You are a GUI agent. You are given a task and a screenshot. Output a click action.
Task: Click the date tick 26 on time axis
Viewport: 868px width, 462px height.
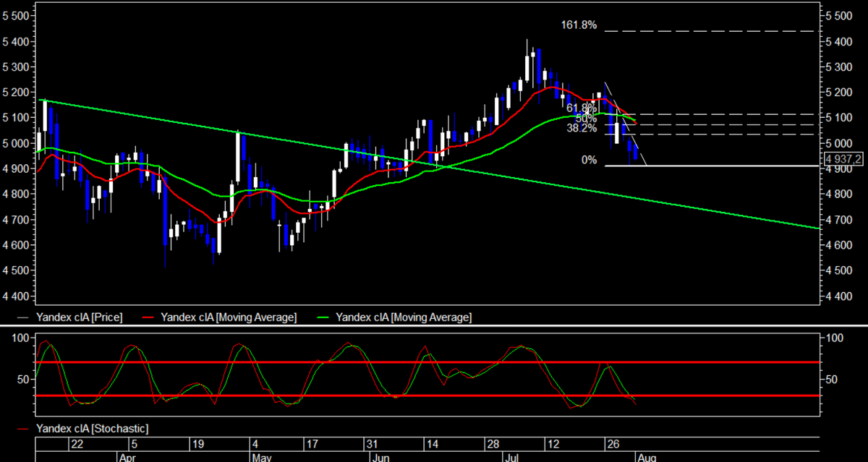613,444
